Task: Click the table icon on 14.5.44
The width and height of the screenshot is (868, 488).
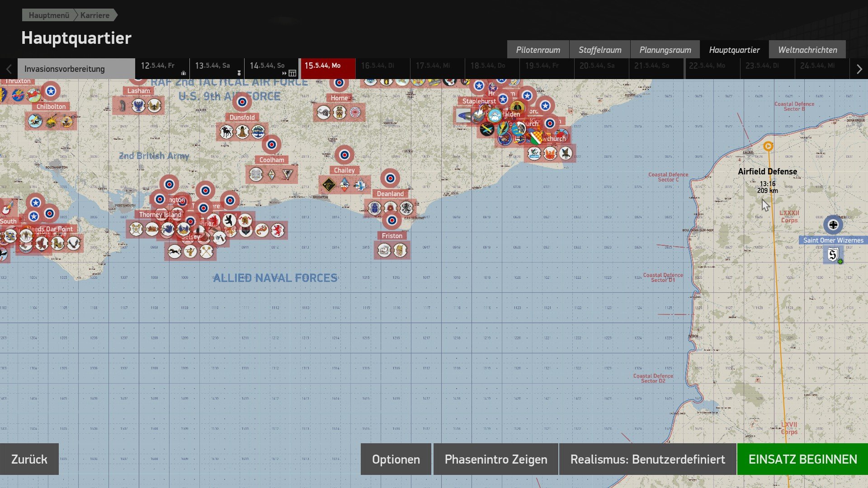Action: 292,73
